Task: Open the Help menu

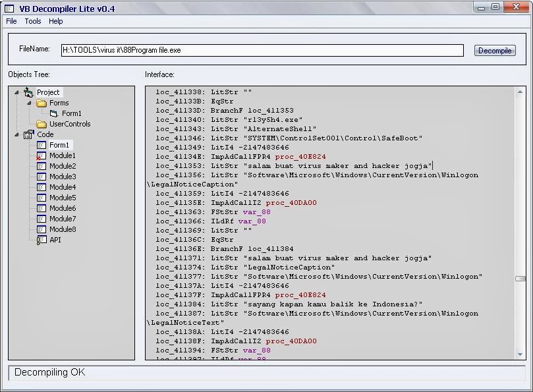Action: 56,21
